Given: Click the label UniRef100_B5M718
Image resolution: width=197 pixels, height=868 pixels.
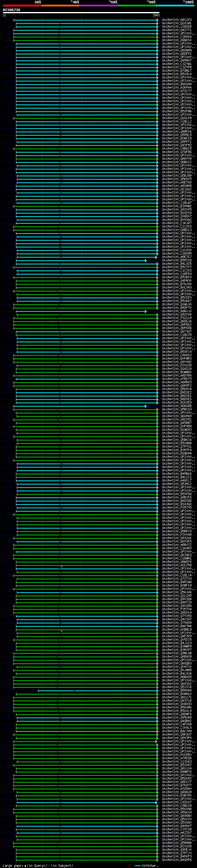Looking at the screenshot, I should coord(176,260).
